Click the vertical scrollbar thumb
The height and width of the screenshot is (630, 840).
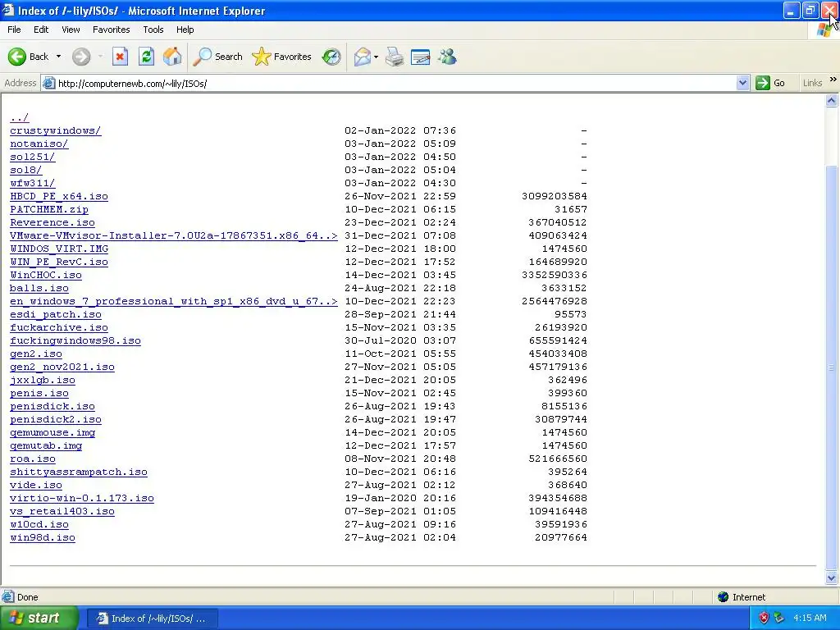coord(832,367)
